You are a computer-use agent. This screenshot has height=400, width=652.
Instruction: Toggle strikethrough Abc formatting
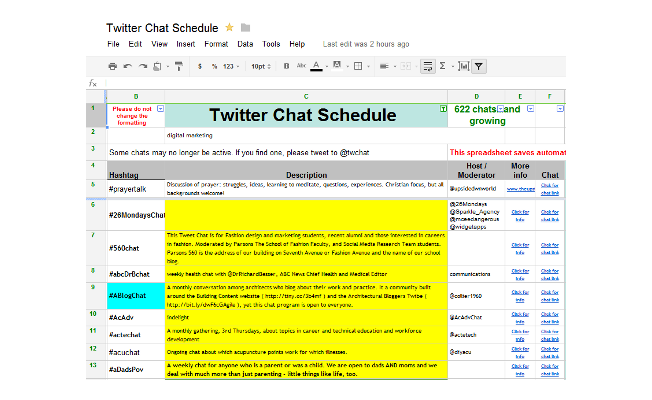(301, 66)
